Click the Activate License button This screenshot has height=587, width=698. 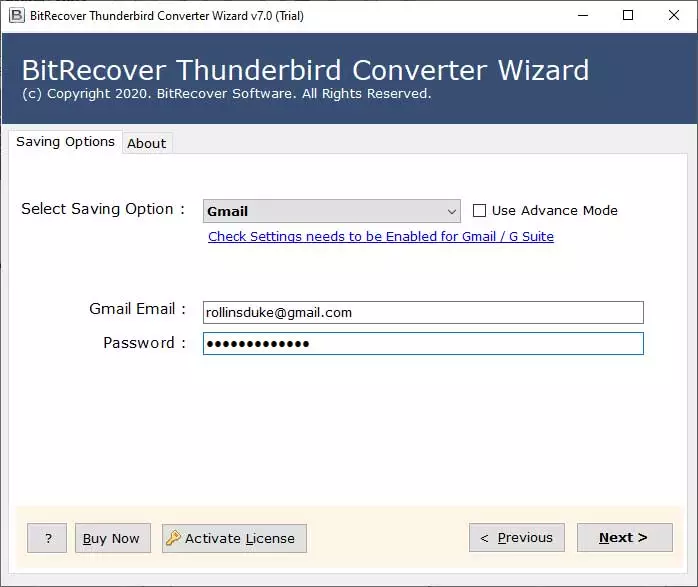(x=234, y=538)
